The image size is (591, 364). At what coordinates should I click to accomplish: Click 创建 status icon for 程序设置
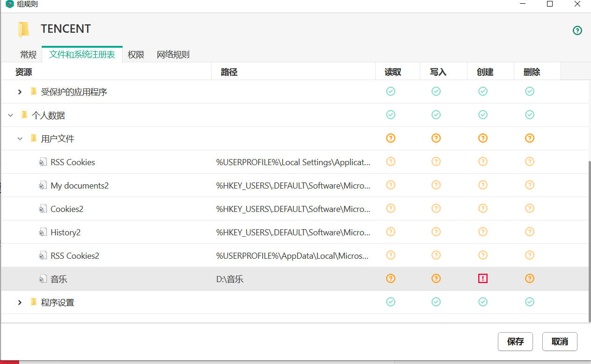click(483, 302)
